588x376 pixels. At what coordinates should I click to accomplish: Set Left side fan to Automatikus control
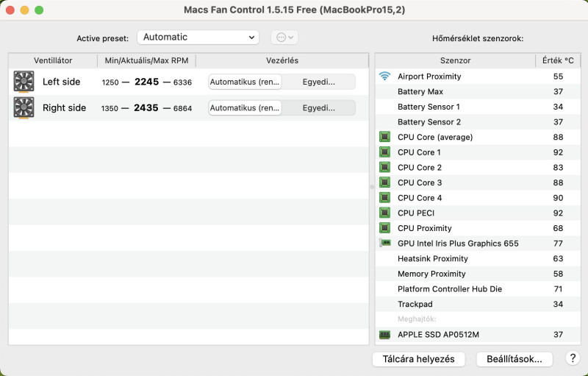(245, 82)
